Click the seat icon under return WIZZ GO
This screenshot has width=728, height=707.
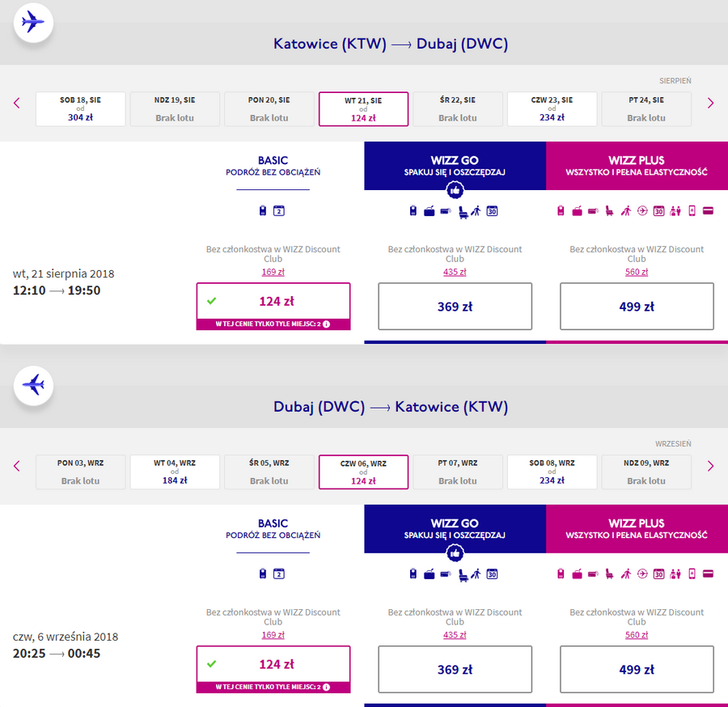463,575
